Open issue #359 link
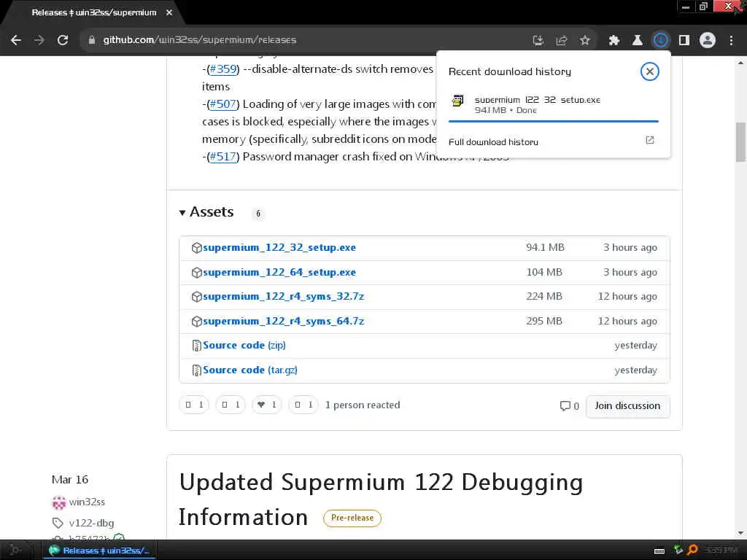The width and height of the screenshot is (747, 560). (223, 69)
